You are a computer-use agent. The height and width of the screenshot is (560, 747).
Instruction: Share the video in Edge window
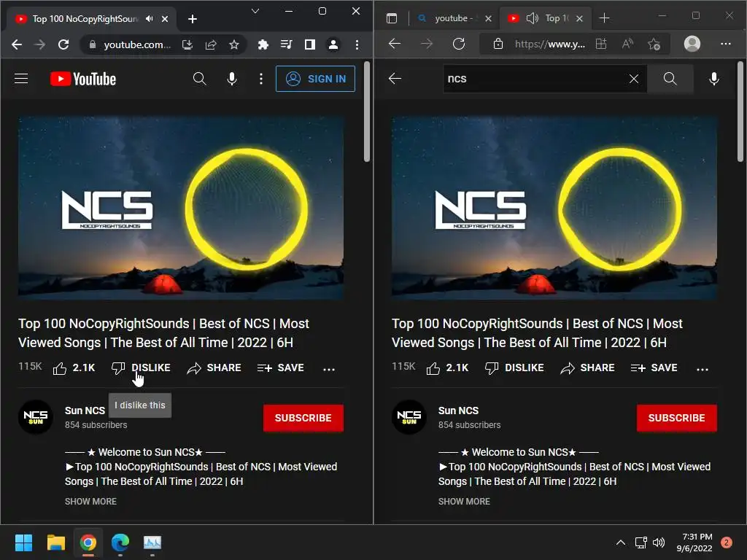click(587, 368)
